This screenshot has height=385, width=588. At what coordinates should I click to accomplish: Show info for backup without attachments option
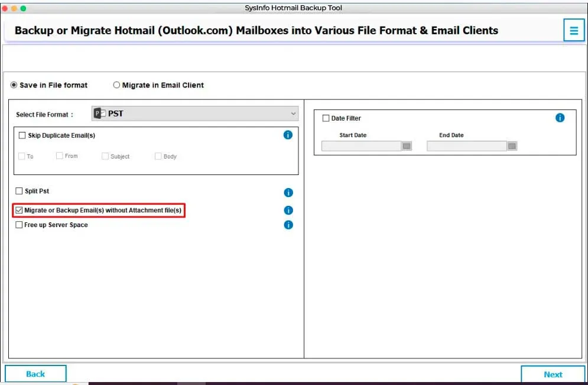point(288,210)
